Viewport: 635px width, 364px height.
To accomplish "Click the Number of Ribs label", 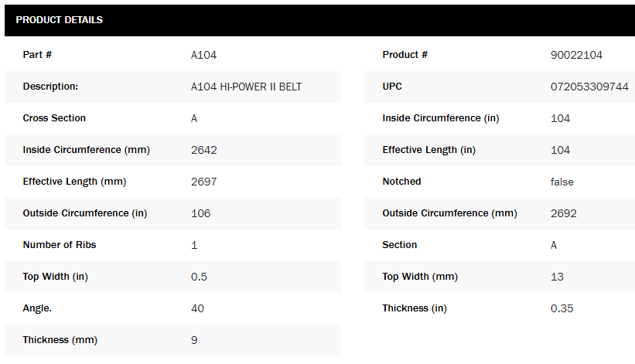I will (x=60, y=245).
